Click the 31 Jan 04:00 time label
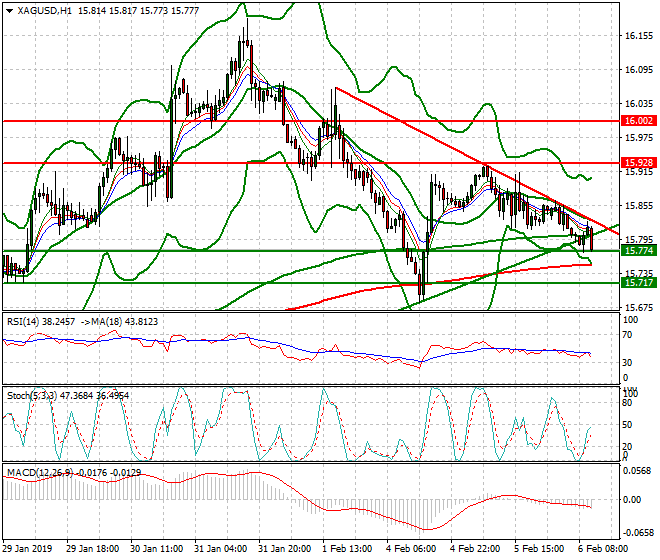Viewport: 660px width, 560px height. 221,549
